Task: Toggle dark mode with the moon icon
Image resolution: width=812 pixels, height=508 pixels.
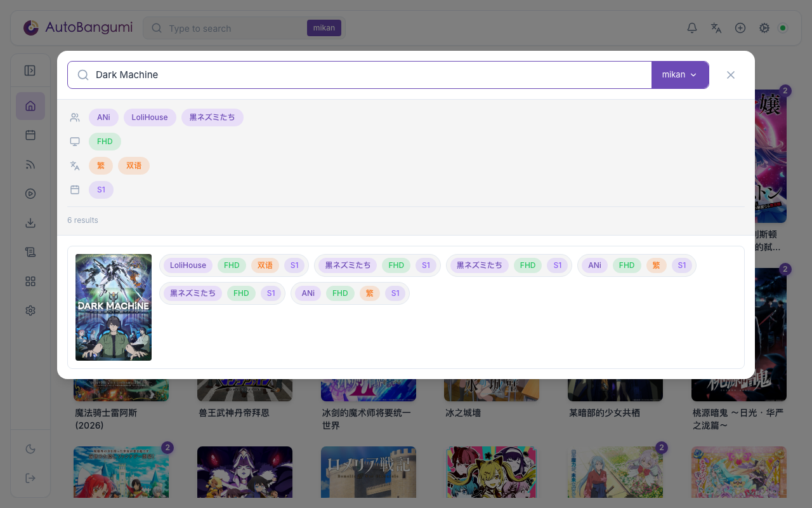Action: pyautogui.click(x=30, y=449)
